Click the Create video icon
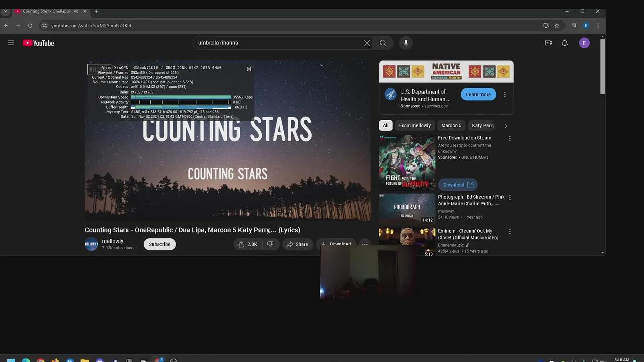Image resolution: width=644 pixels, height=362 pixels. pos(548,43)
